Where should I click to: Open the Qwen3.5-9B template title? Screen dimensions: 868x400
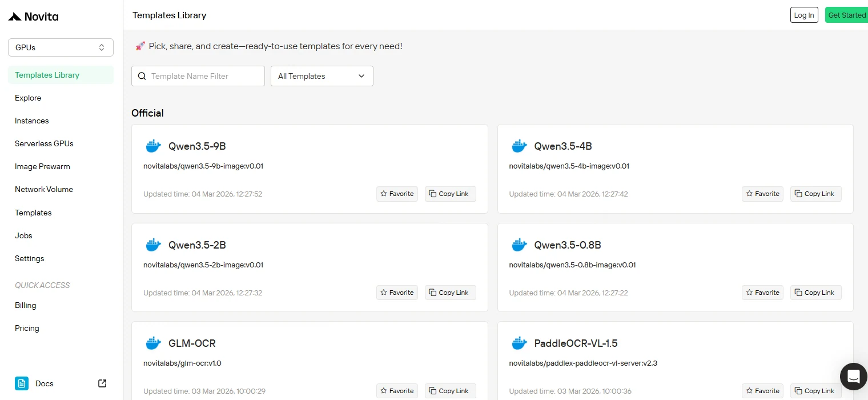coord(197,146)
